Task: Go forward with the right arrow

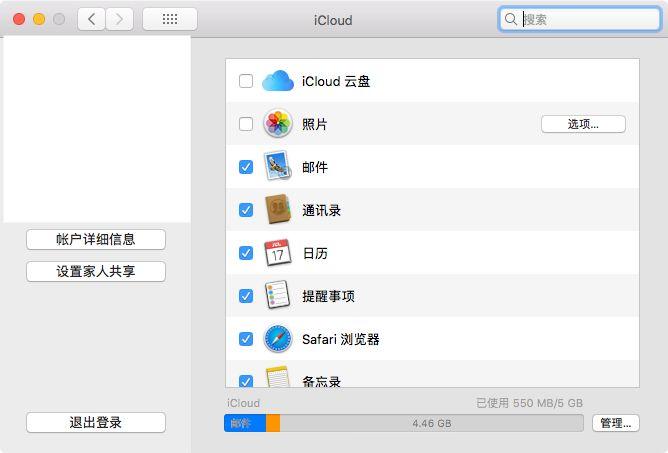Action: click(119, 19)
